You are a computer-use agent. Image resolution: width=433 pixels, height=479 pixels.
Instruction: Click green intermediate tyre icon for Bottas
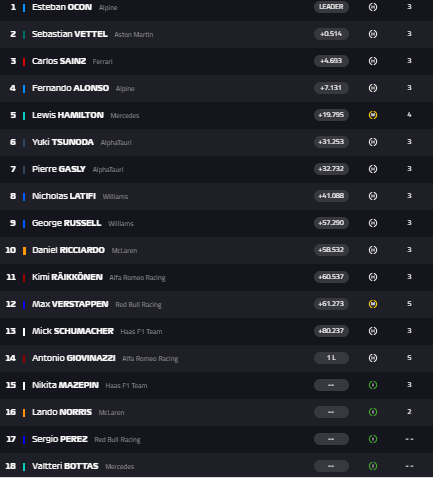click(373, 466)
